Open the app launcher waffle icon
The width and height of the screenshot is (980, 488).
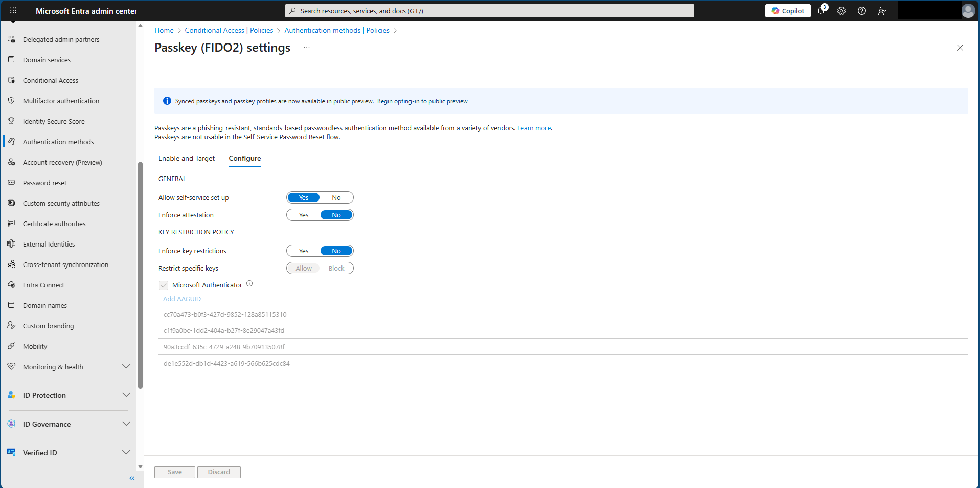point(13,11)
